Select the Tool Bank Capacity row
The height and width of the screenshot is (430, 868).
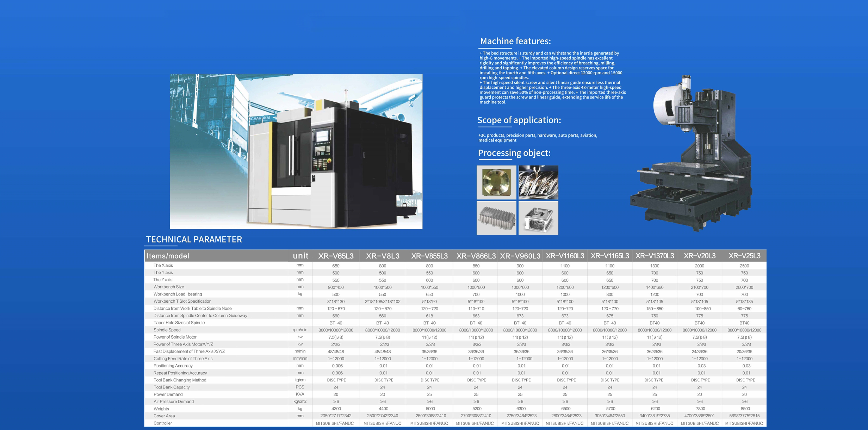pos(172,387)
